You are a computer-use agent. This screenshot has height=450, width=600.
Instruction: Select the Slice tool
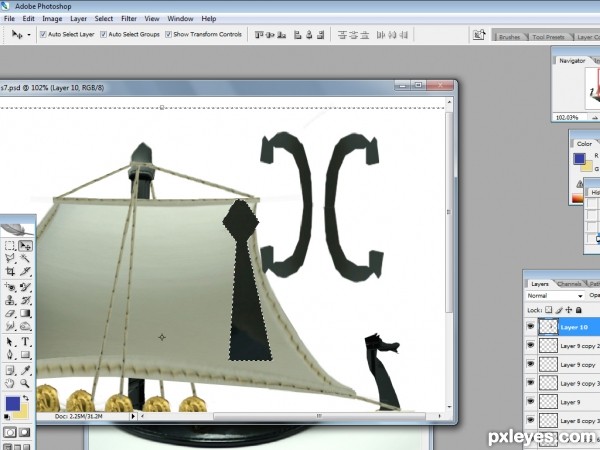tap(25, 271)
